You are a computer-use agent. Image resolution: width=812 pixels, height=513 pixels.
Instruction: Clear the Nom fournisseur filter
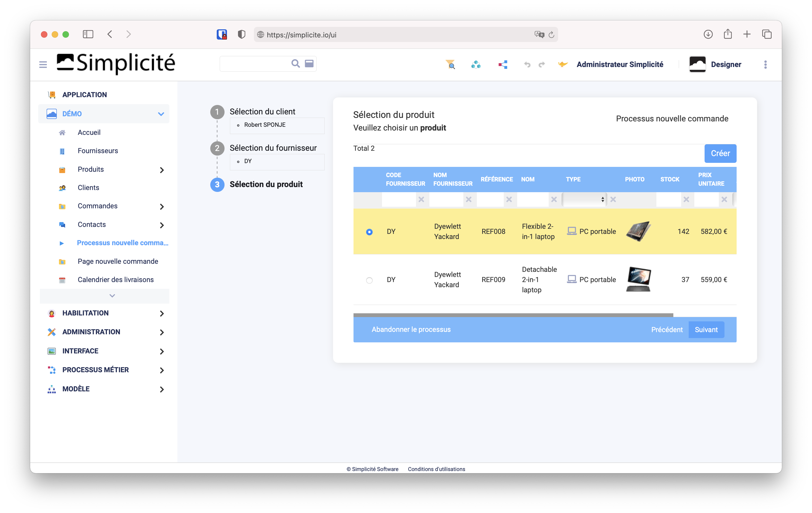coord(468,199)
